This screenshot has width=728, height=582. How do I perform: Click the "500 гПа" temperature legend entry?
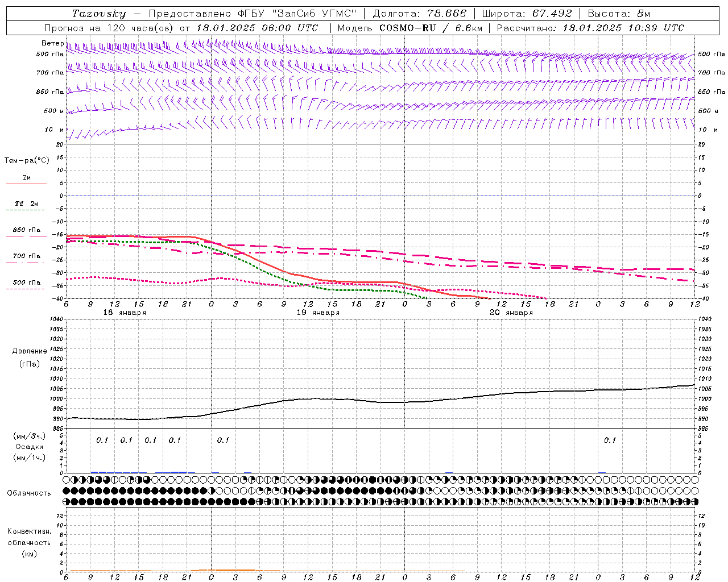click(27, 282)
